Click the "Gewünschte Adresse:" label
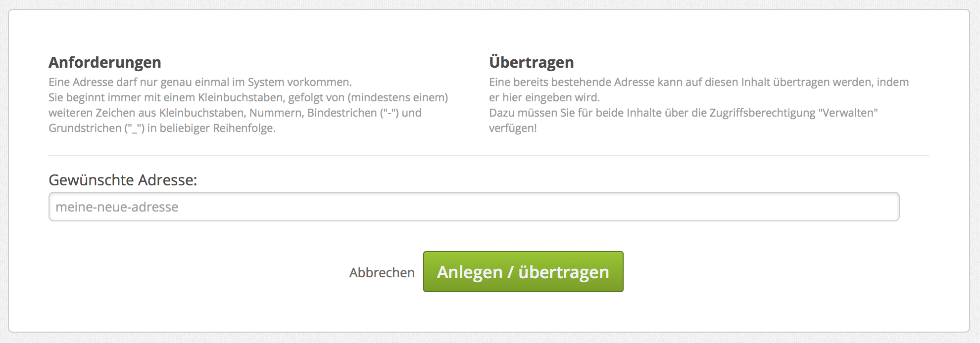The height and width of the screenshot is (343, 980). pyautogui.click(x=123, y=180)
